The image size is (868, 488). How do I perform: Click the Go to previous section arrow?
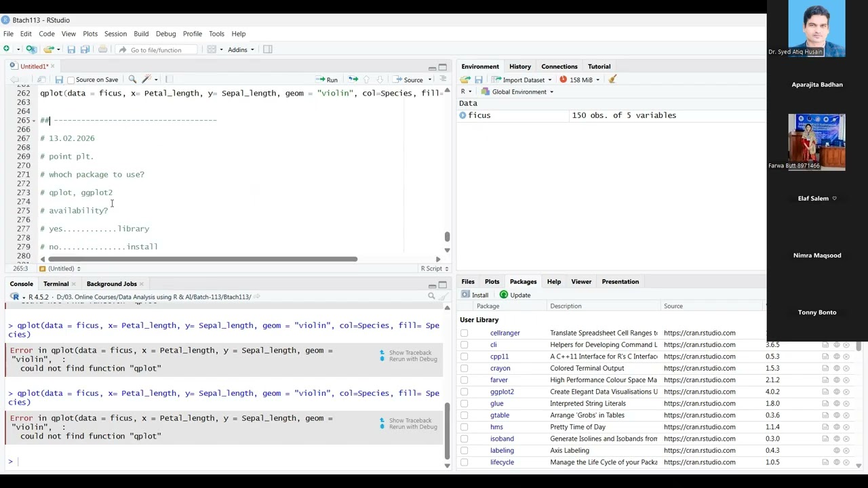367,79
